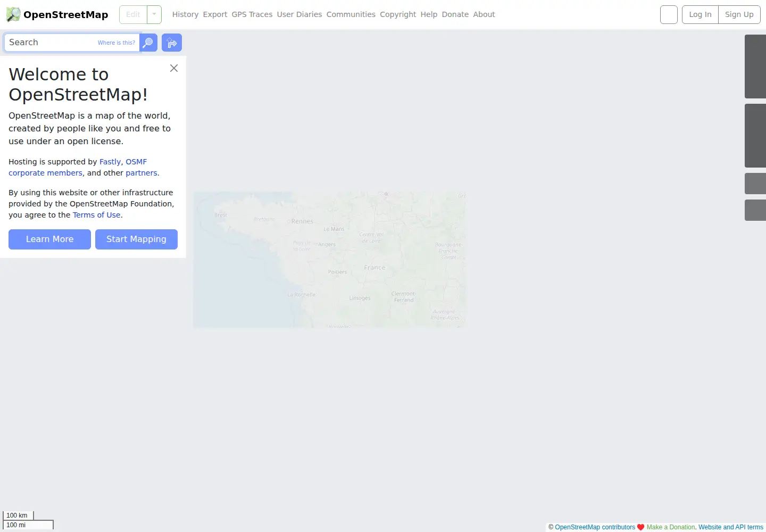This screenshot has height=532, width=766.
Task: Click the La Rochelle label on the map
Action: click(301, 295)
